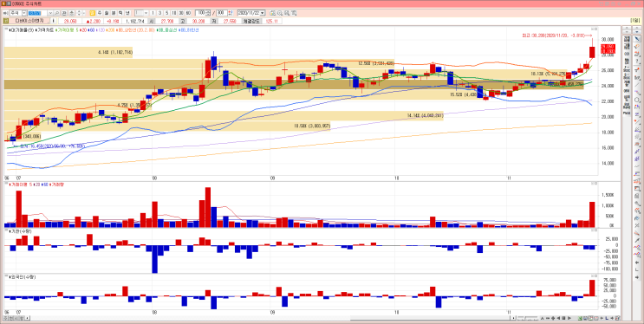Select the '1' interval button
Viewport: 644px width, 324px height.
153,13
